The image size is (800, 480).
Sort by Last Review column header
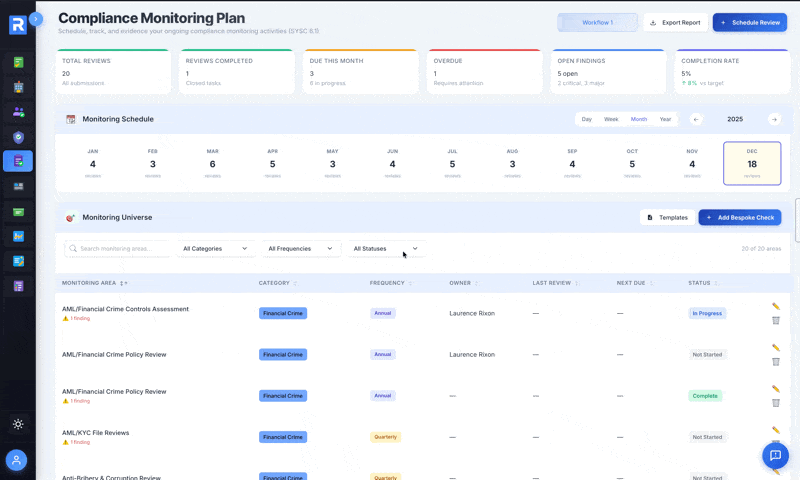pos(555,283)
